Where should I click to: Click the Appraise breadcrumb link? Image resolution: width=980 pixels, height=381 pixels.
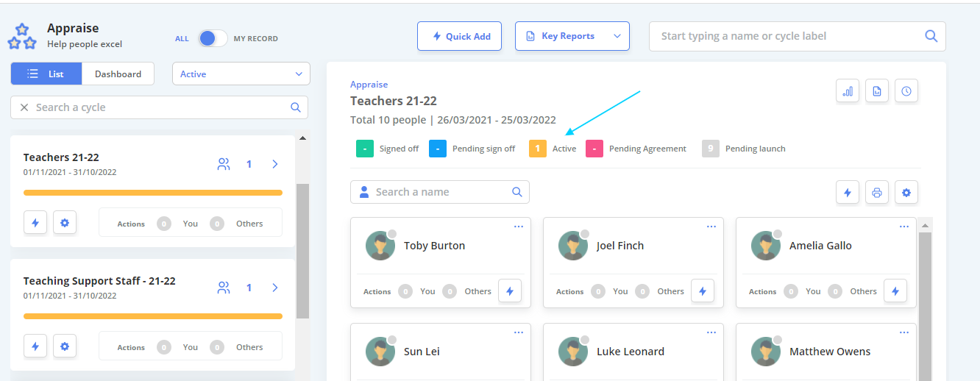(369, 85)
